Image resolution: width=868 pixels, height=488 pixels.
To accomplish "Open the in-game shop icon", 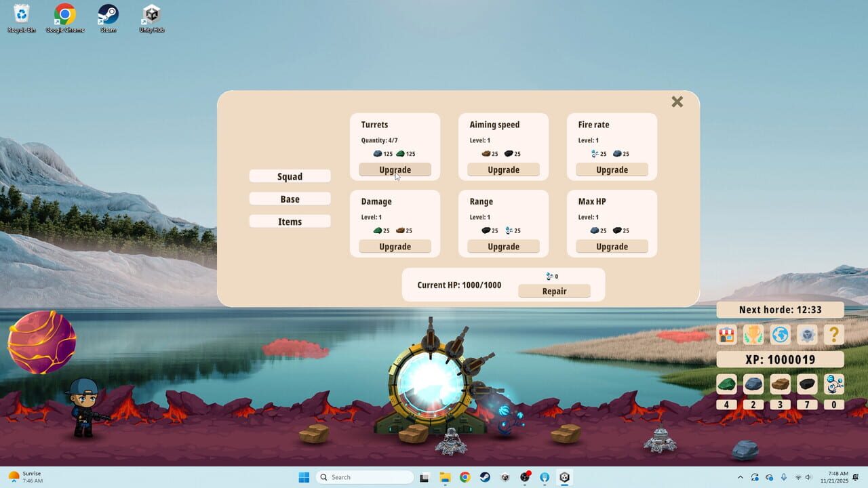I will point(726,334).
